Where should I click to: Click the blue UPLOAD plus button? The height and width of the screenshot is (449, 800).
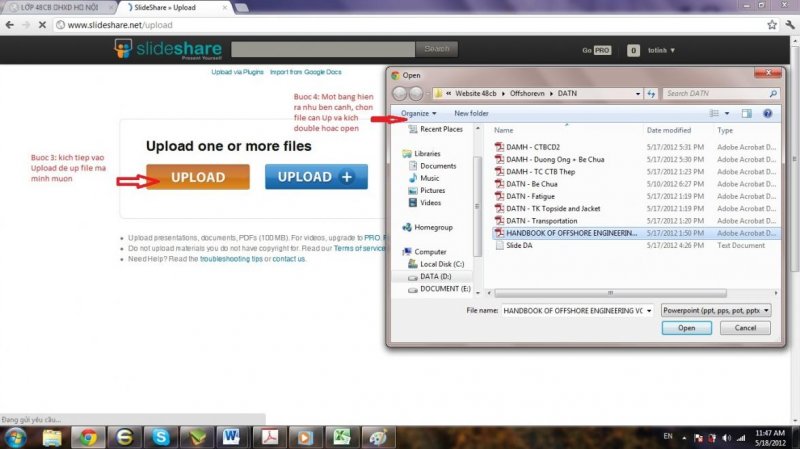coord(316,177)
